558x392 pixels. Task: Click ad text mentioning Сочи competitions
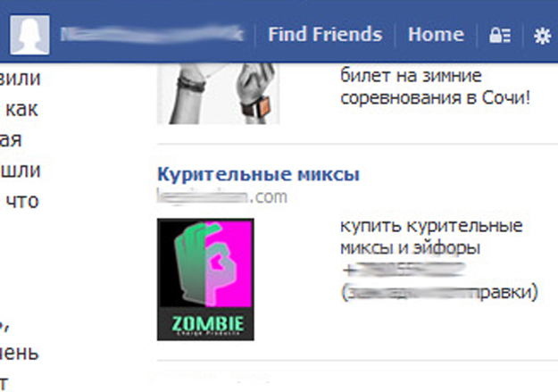coord(435,87)
